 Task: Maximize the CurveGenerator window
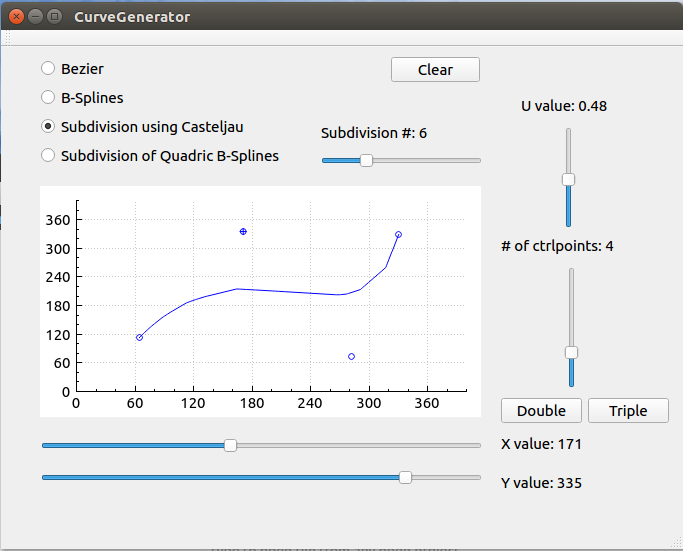coord(55,16)
